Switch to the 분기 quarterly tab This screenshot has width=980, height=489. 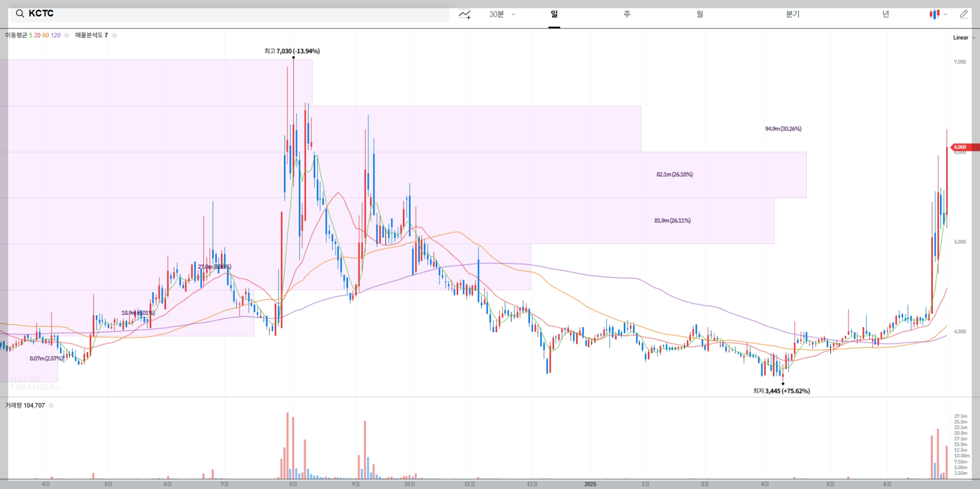click(793, 14)
